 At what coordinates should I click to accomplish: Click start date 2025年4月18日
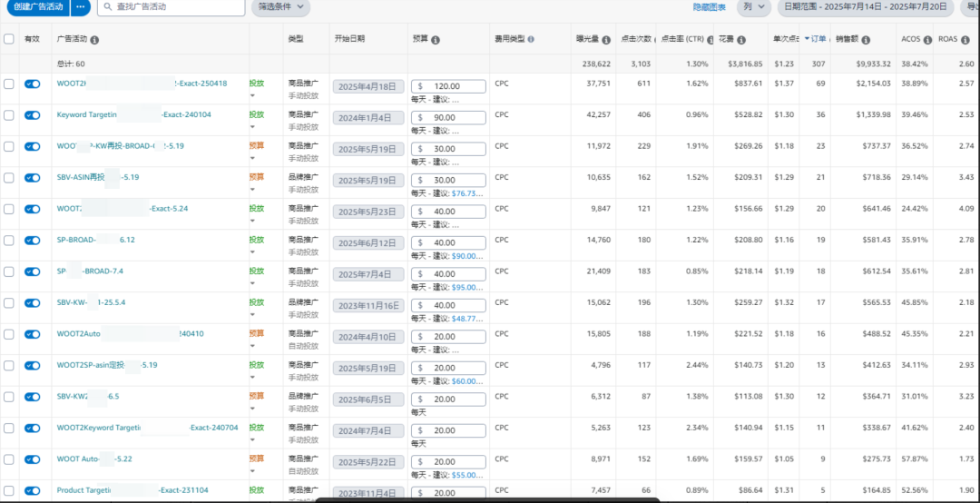tap(368, 86)
